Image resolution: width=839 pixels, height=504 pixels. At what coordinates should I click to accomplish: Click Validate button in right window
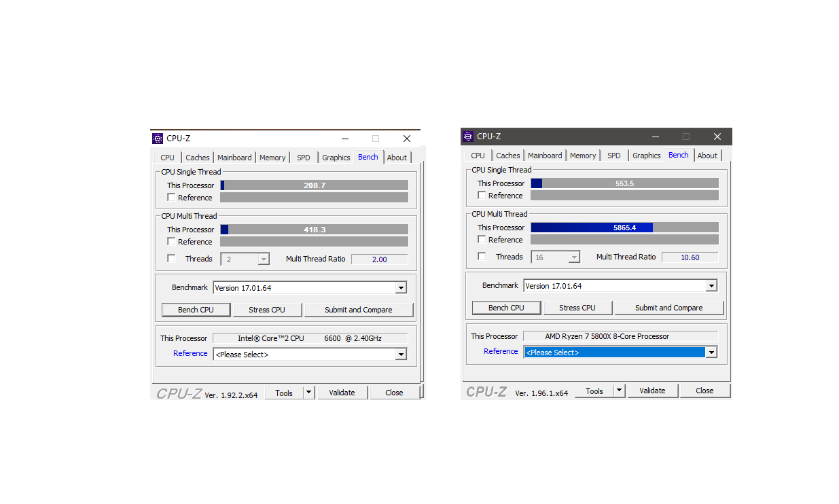652,391
